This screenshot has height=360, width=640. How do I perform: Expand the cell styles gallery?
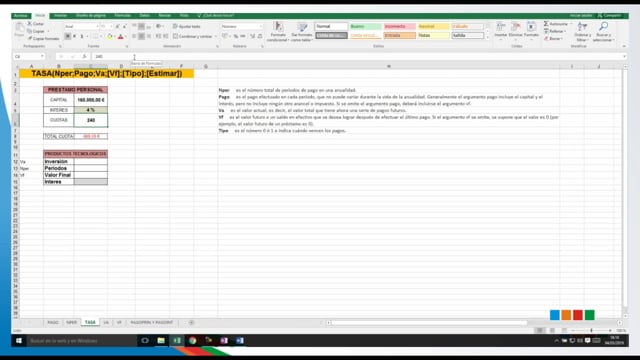pos(487,38)
